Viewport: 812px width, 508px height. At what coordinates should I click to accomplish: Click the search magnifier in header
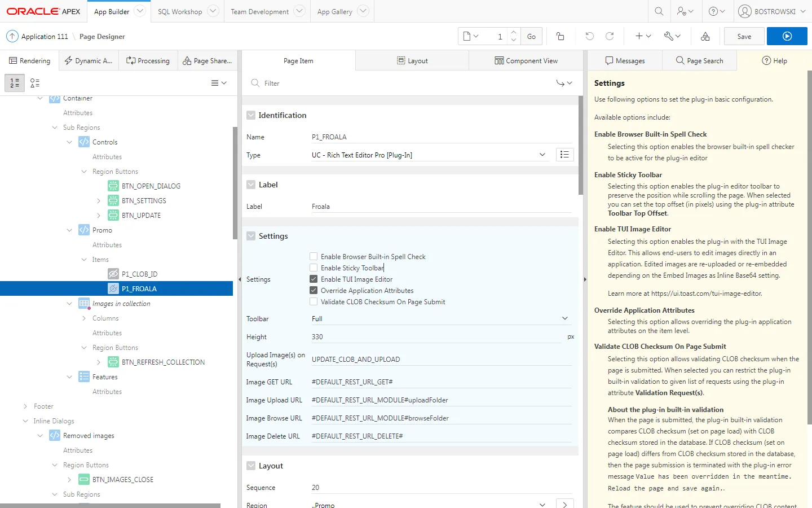point(659,11)
